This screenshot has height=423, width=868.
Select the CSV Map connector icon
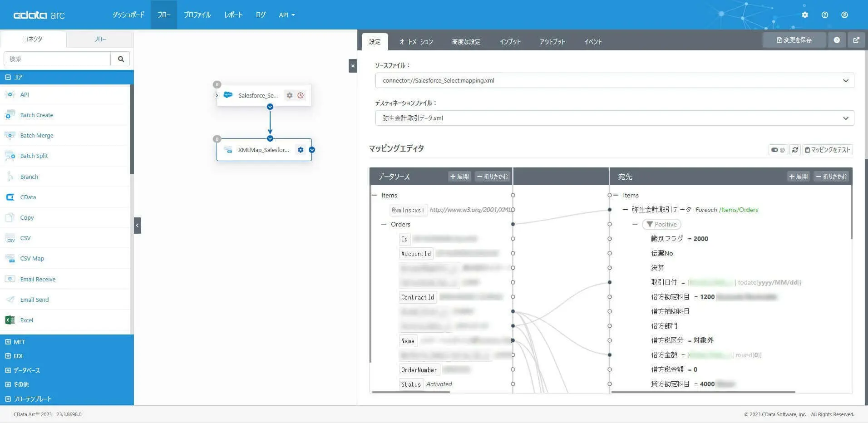coord(10,258)
